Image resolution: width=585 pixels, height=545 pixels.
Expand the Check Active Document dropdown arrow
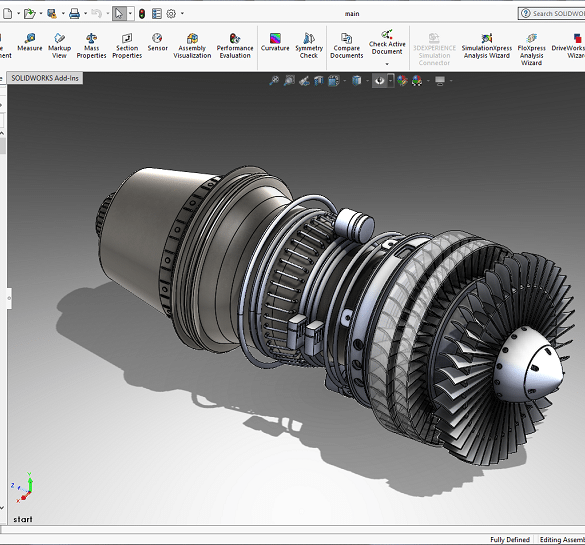click(x=387, y=64)
